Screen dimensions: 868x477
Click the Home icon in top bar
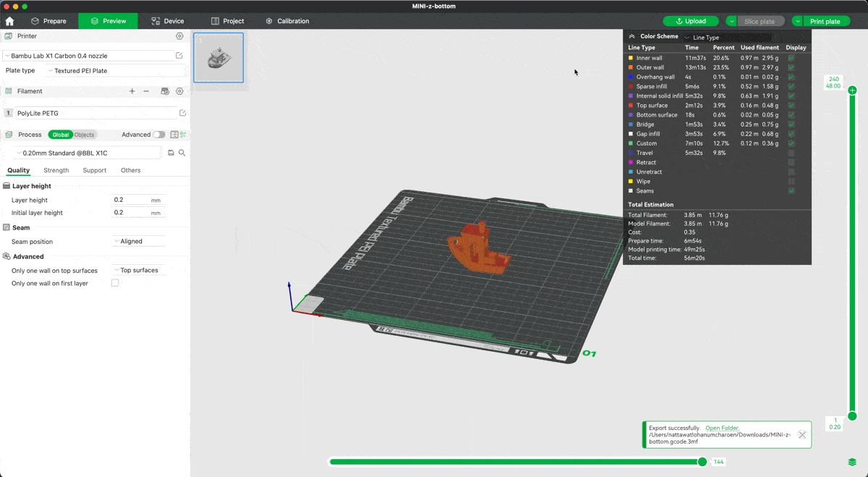[x=9, y=21]
